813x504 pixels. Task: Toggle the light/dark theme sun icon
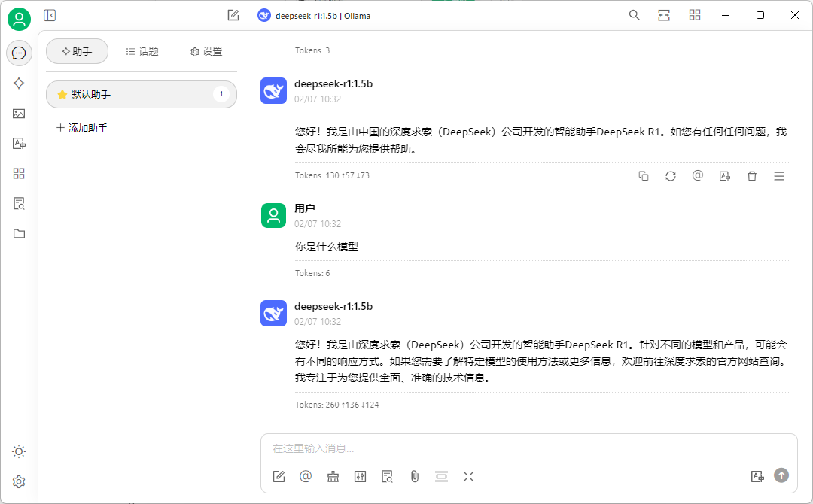pyautogui.click(x=19, y=451)
